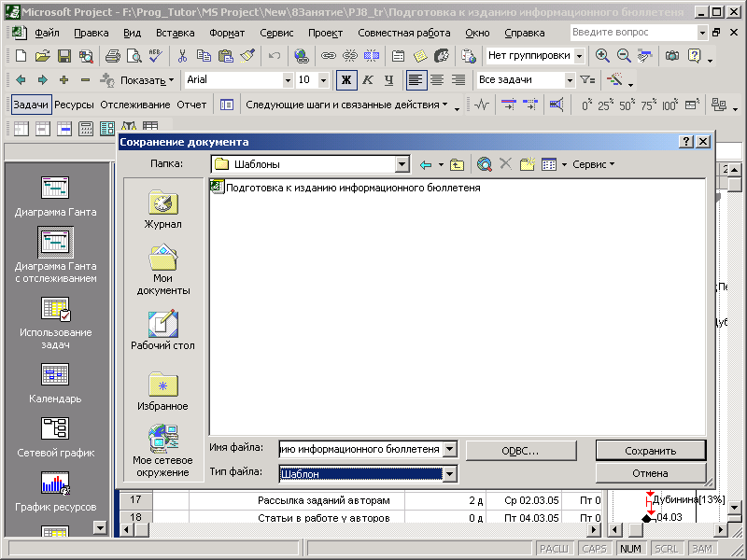Go up one folder level icon

(x=457, y=165)
